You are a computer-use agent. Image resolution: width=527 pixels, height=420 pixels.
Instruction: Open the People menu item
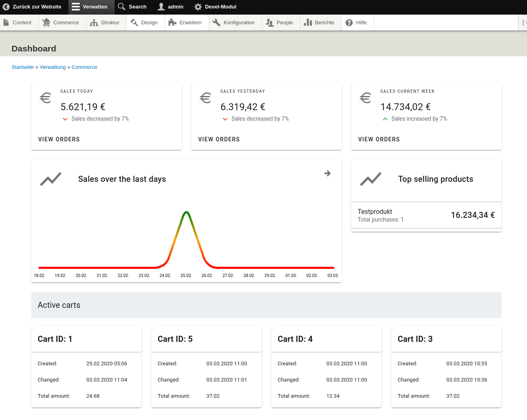pyautogui.click(x=280, y=23)
